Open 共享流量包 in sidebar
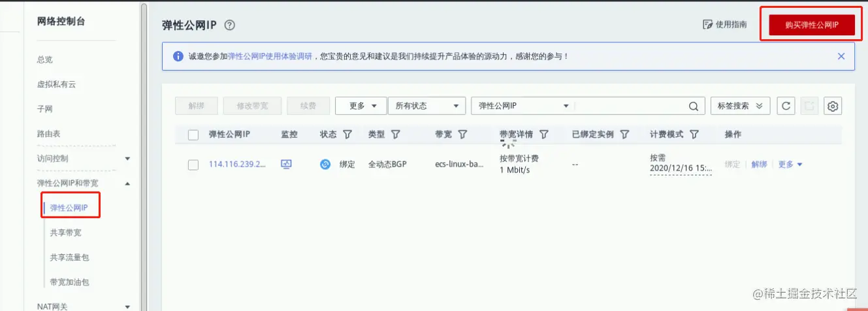The height and width of the screenshot is (311, 868). click(x=70, y=257)
